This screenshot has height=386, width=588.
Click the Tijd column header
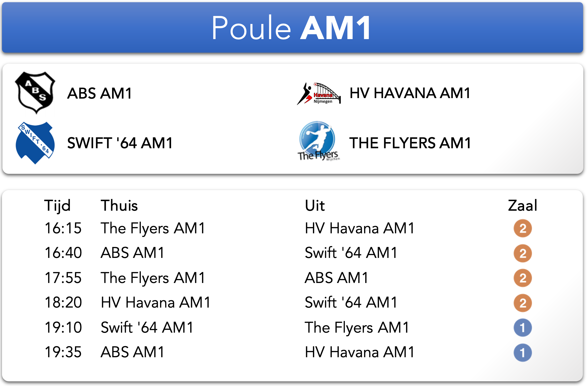(57, 206)
